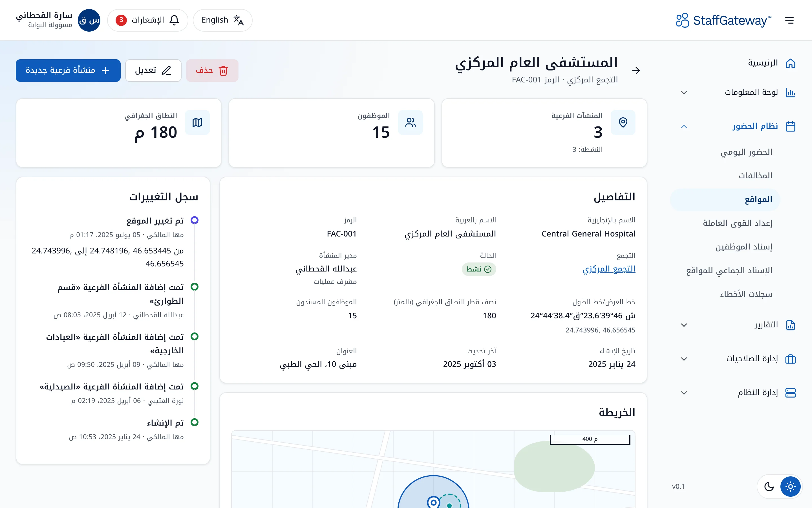The width and height of the screenshot is (812, 508).
Task: Switch to dark mode moon toggle
Action: 769,486
